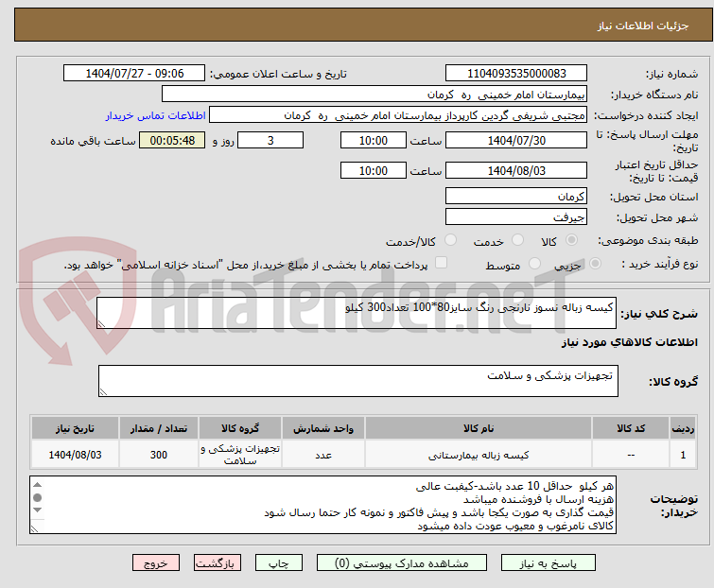Click the شماره نیاز number field
The height and width of the screenshot is (588, 714).
click(516, 74)
